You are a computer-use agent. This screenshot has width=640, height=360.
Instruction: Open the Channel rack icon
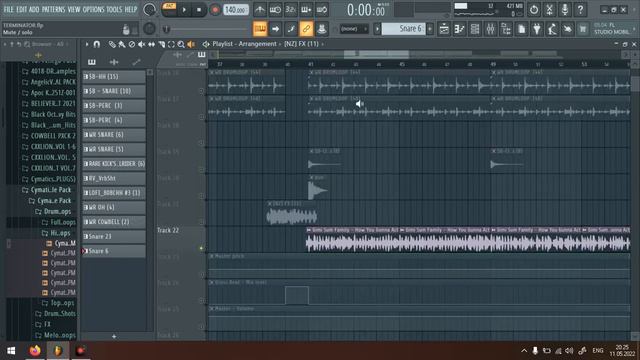pos(475,29)
